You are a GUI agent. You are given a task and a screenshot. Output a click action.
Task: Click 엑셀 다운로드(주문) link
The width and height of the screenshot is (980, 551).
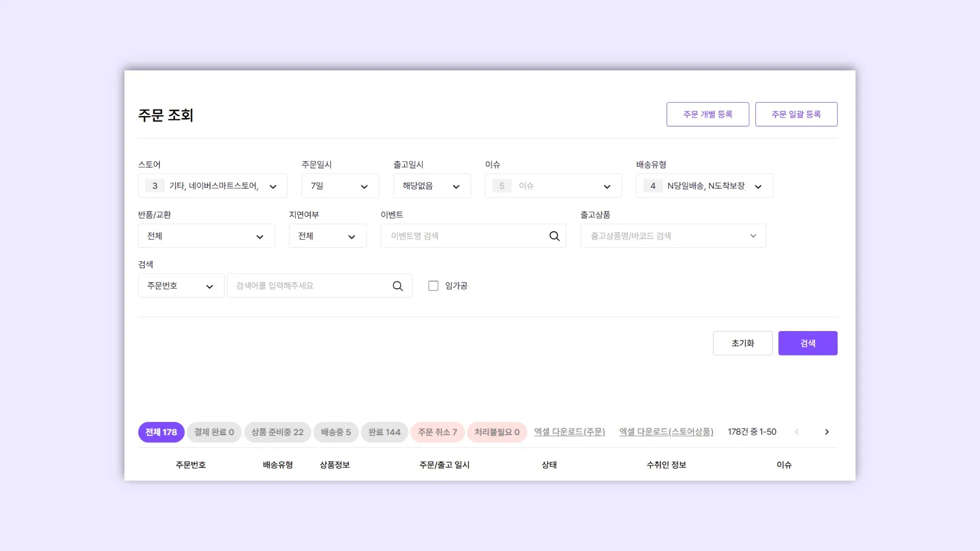(x=569, y=432)
